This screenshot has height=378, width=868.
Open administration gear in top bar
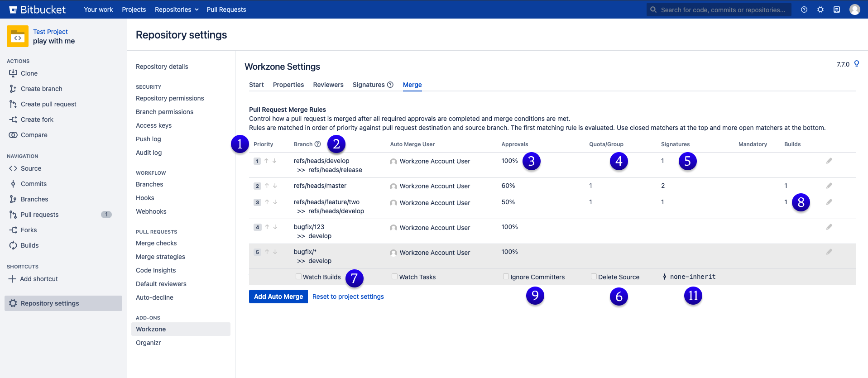820,10
